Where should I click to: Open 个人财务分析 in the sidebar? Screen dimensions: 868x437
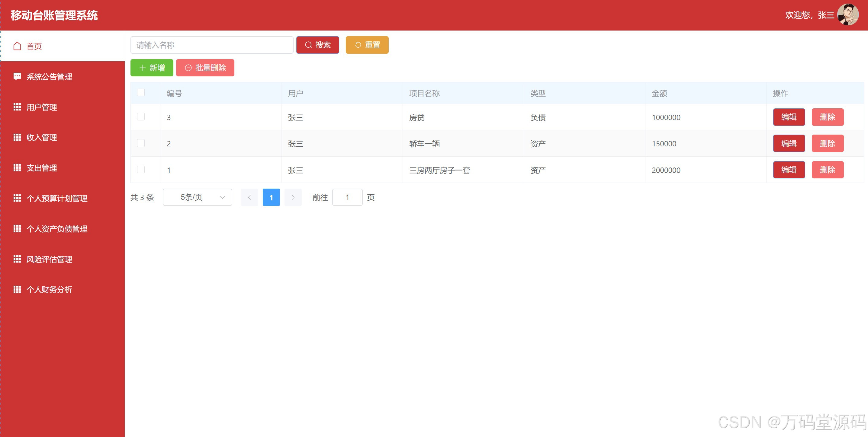pos(49,289)
